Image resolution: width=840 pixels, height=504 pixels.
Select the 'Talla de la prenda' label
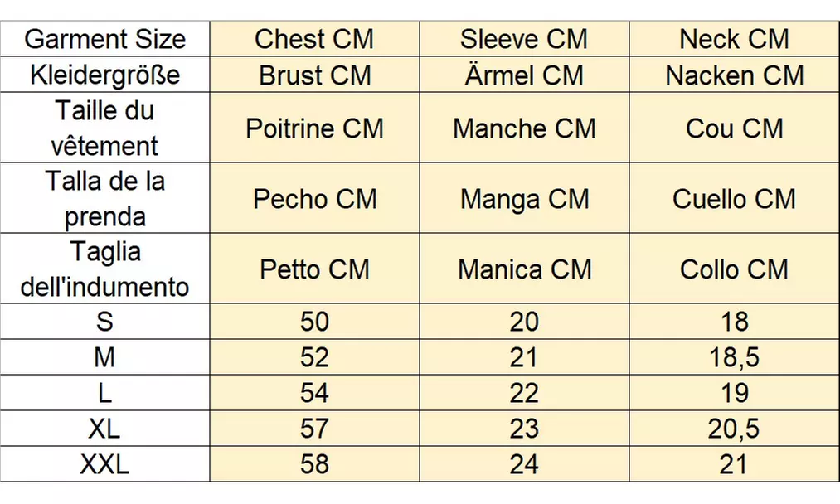(x=104, y=199)
